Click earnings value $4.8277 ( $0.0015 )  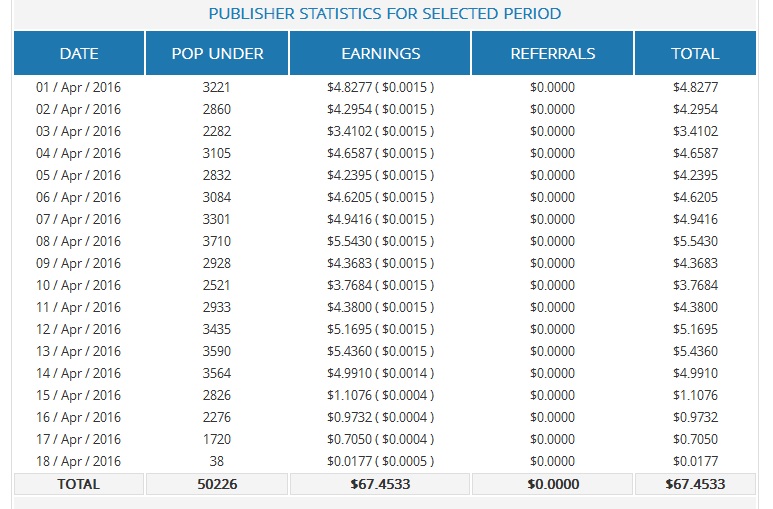click(380, 87)
